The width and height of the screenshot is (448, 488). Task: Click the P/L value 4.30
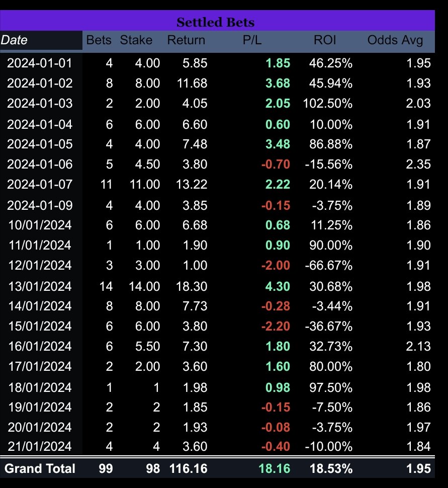pyautogui.click(x=278, y=286)
